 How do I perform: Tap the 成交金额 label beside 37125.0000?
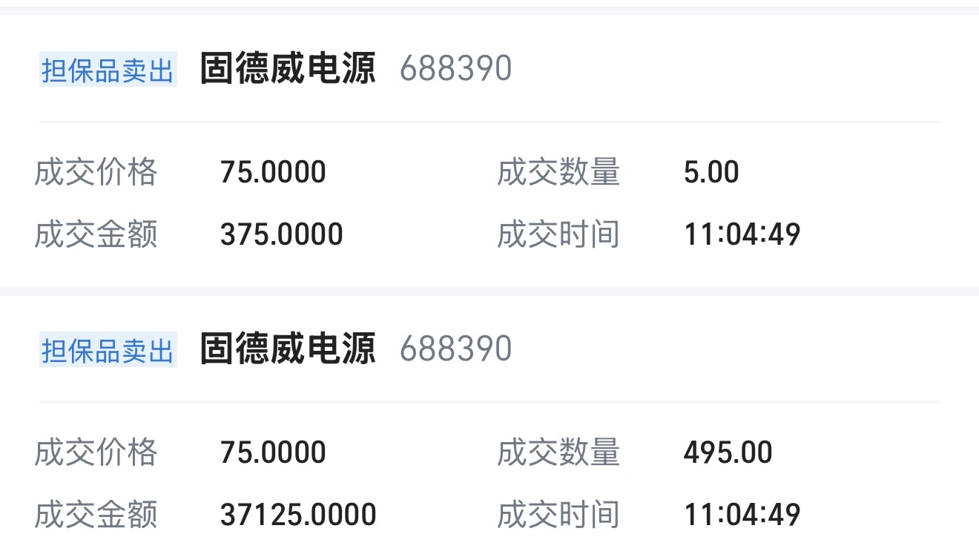(x=96, y=515)
